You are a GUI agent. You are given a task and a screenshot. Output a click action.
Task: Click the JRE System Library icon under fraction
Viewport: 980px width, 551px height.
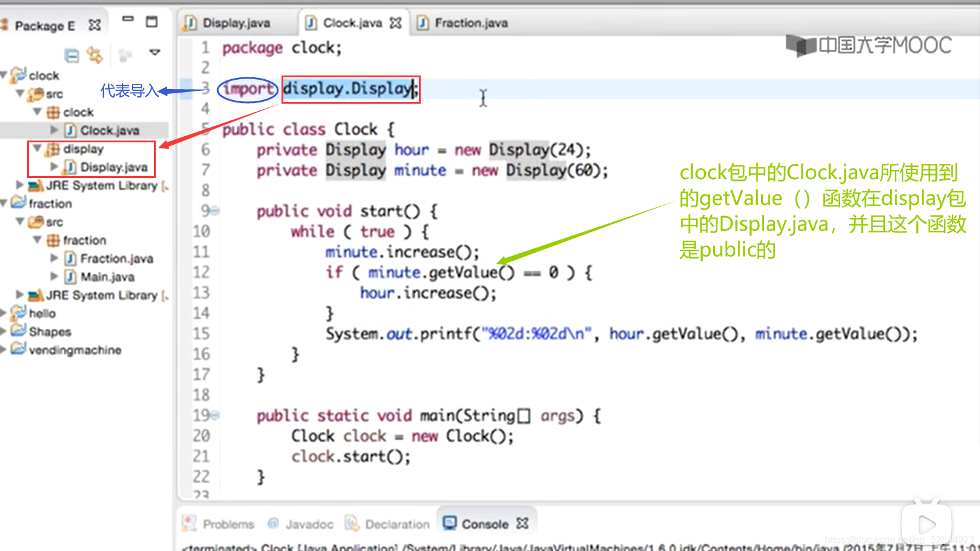[36, 295]
